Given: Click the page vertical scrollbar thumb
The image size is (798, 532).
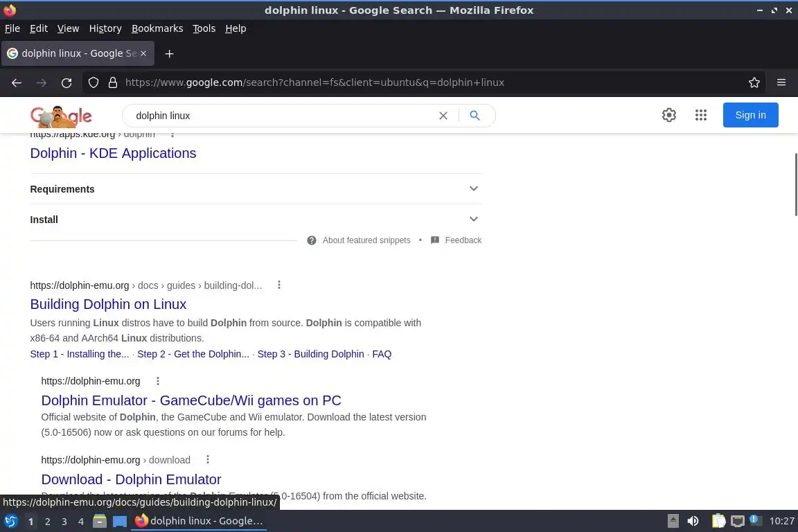Looking at the screenshot, I should pos(795,184).
